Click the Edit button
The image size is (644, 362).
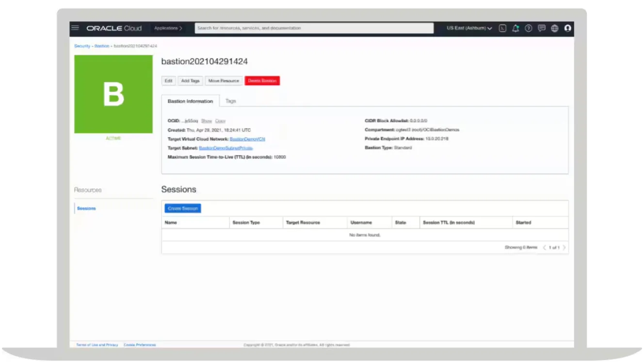pyautogui.click(x=168, y=81)
